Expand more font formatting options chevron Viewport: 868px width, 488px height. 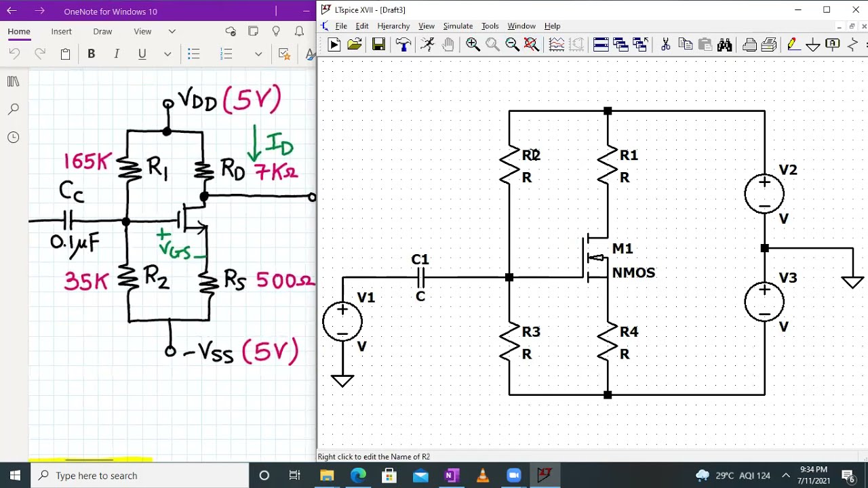click(x=167, y=54)
